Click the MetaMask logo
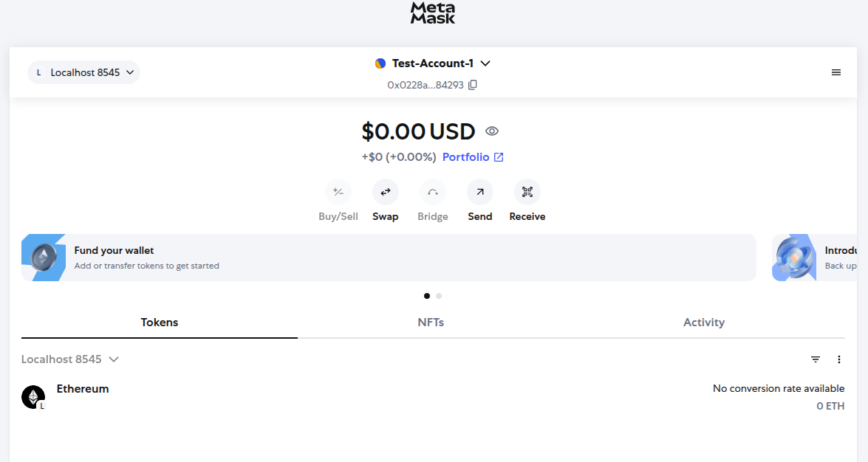 [x=433, y=13]
